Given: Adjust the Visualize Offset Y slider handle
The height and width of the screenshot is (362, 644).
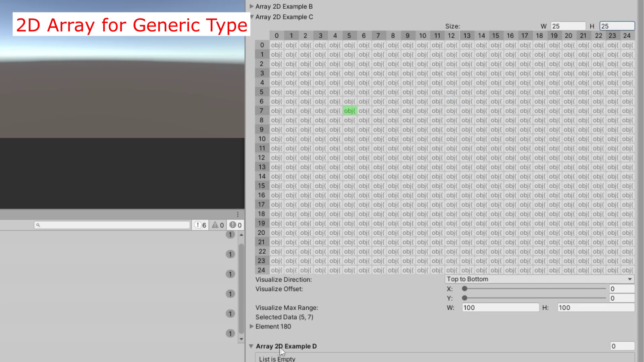Looking at the screenshot, I should (465, 298).
